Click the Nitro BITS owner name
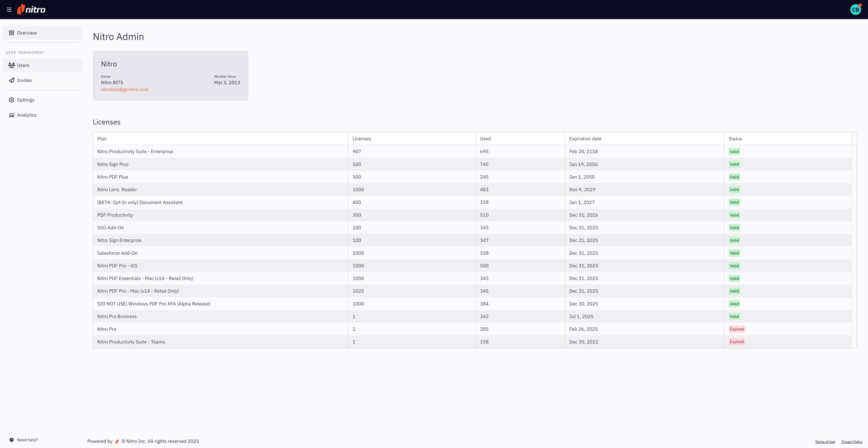Viewport: 868px width, 448px height. point(112,83)
